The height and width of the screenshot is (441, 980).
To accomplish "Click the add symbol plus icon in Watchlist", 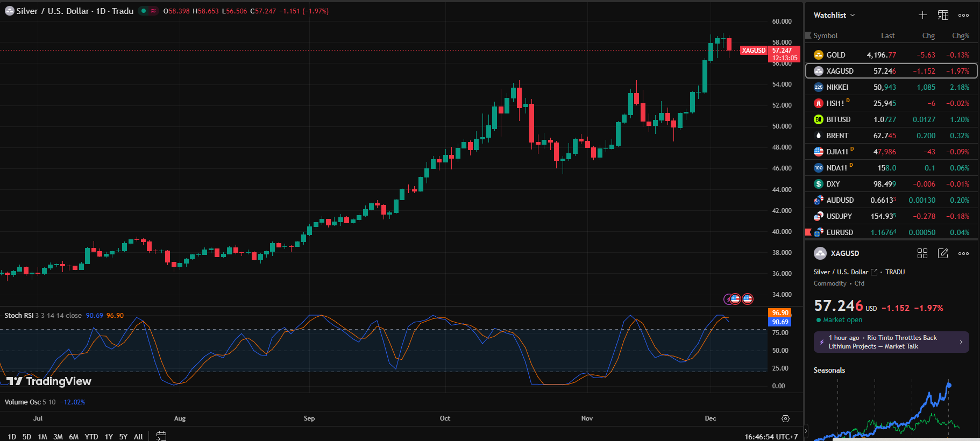I will click(x=922, y=15).
